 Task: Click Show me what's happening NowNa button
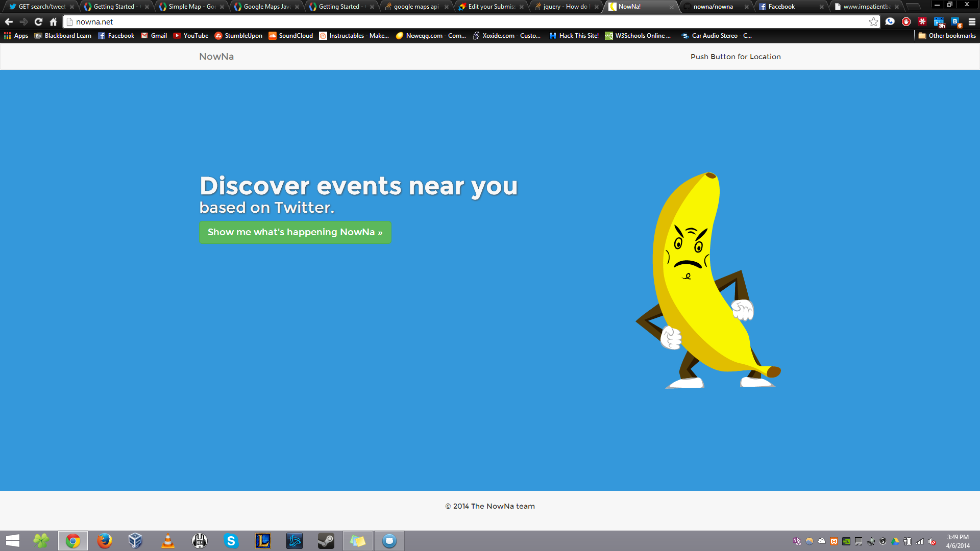[x=295, y=232]
